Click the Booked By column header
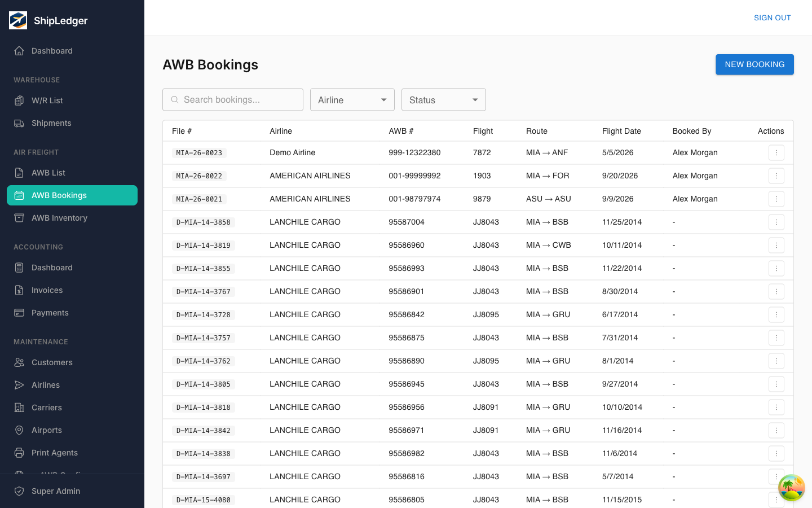 (x=692, y=131)
